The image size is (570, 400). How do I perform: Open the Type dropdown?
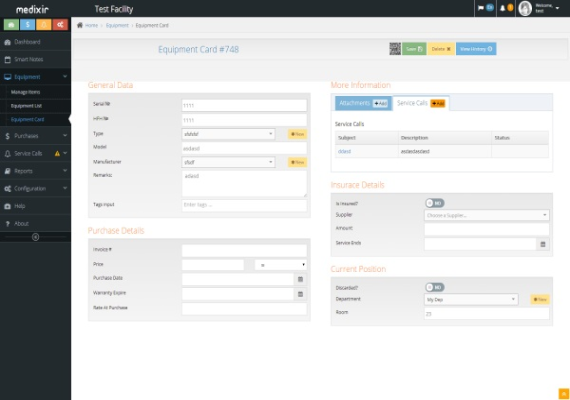[x=228, y=134]
